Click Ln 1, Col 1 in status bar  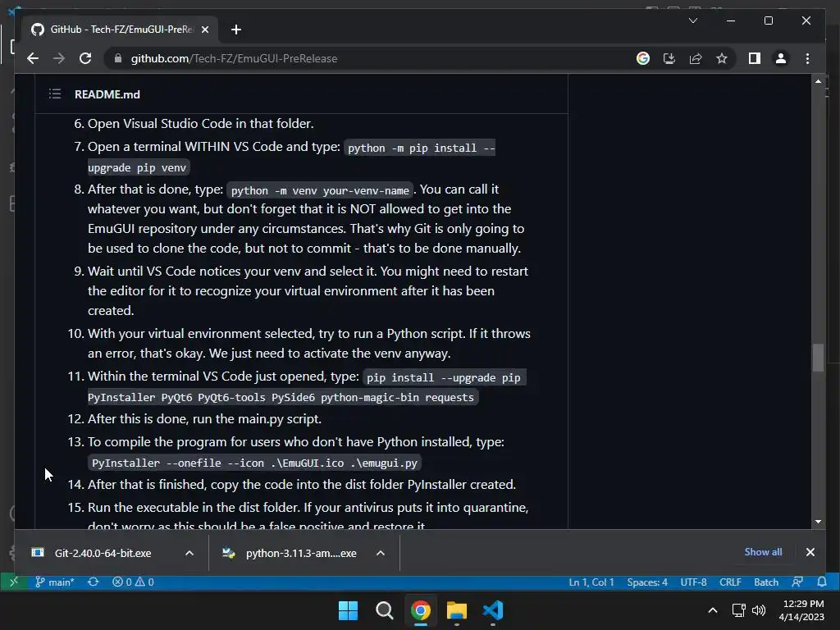click(591, 582)
